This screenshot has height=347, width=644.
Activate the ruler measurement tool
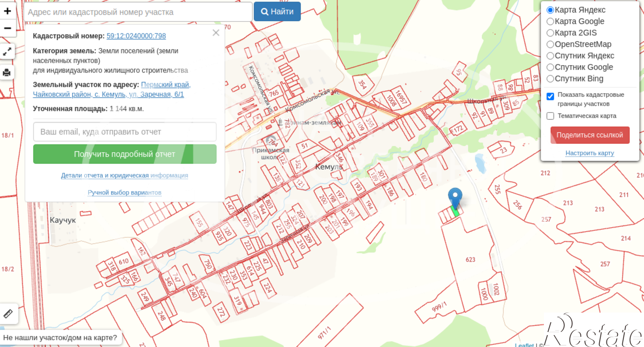coord(8,314)
